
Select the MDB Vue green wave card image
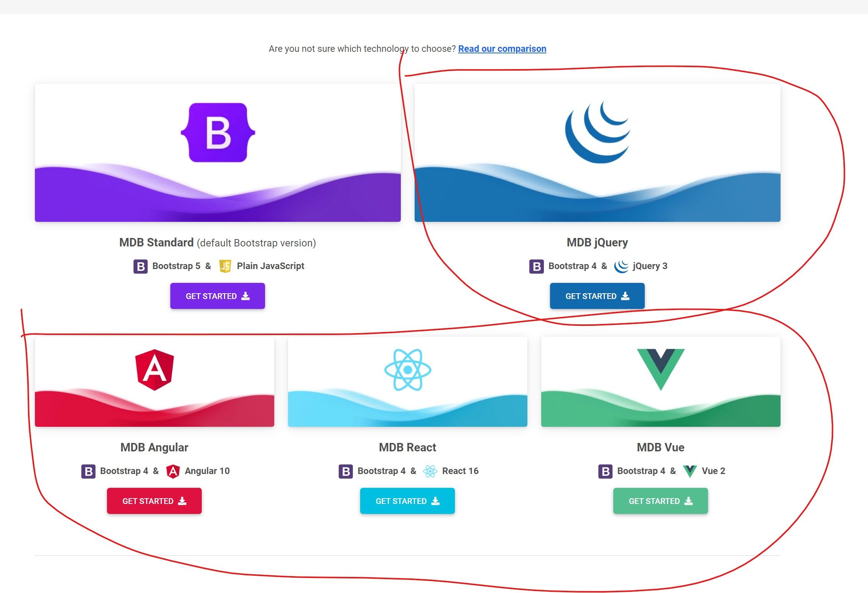(x=661, y=382)
